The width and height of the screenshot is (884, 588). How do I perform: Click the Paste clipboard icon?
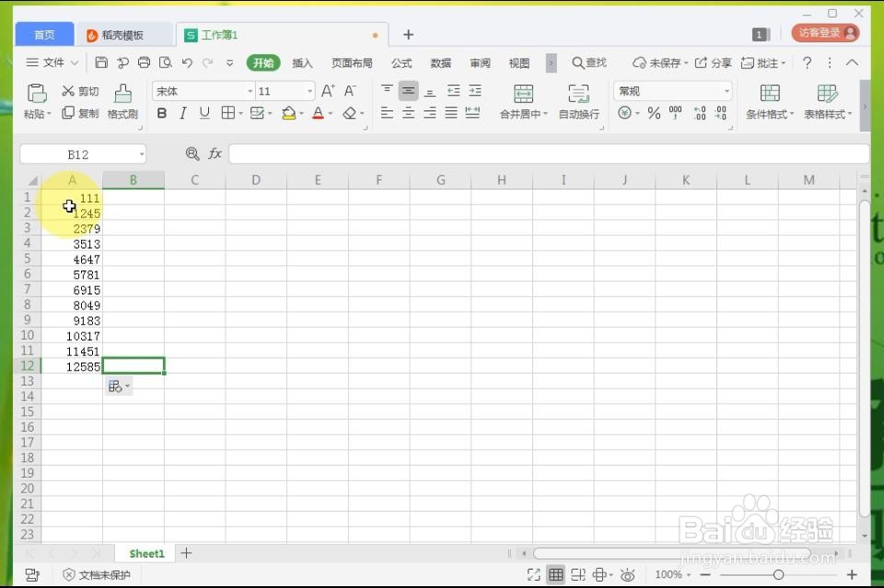click(x=37, y=93)
